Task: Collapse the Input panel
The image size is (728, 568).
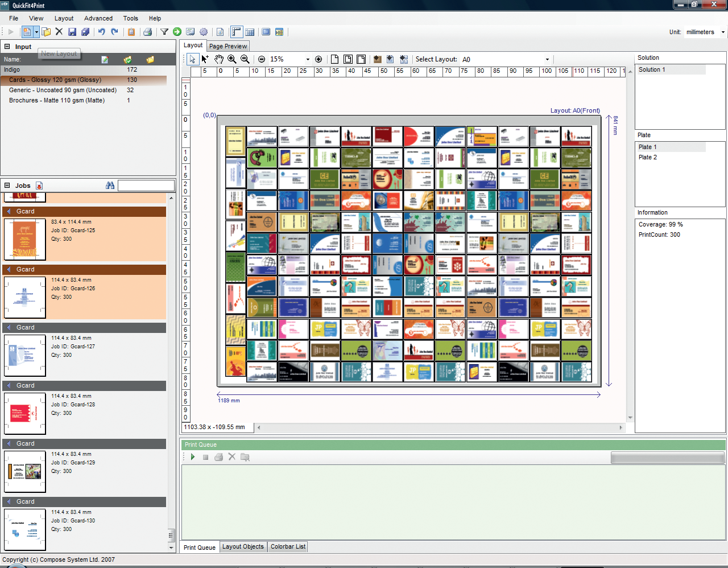Action: [7, 47]
